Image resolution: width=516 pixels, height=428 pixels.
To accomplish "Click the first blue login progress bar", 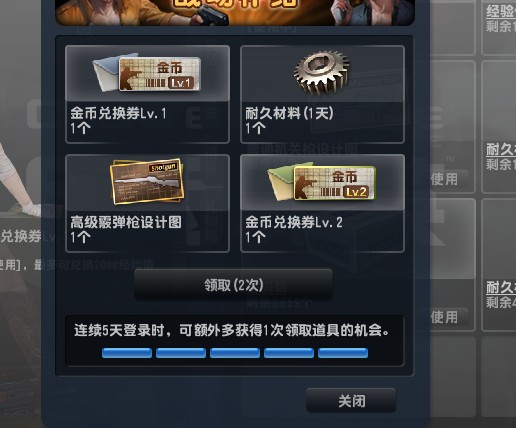I will [127, 353].
